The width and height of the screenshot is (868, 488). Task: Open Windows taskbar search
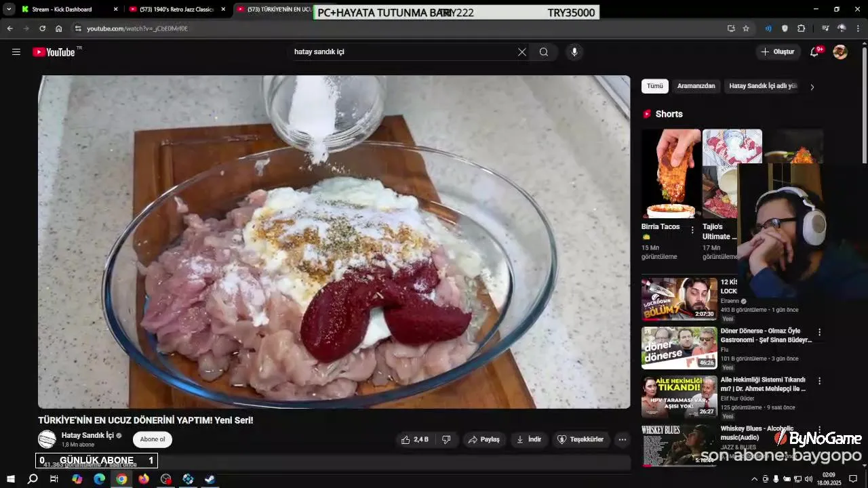[32, 479]
